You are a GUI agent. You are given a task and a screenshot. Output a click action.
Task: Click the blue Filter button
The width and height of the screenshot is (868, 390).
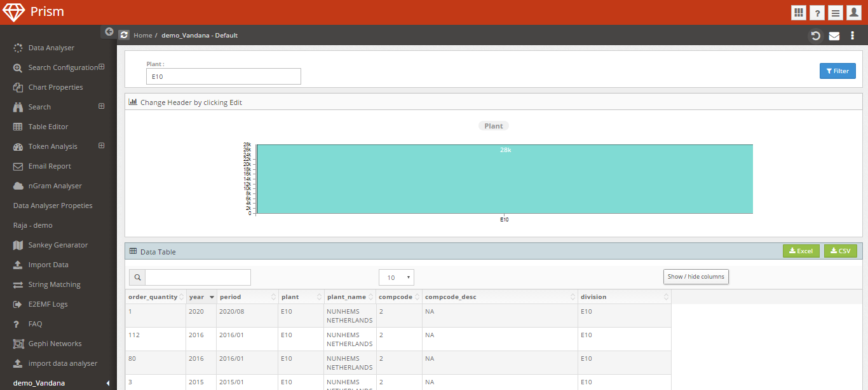[x=837, y=71]
